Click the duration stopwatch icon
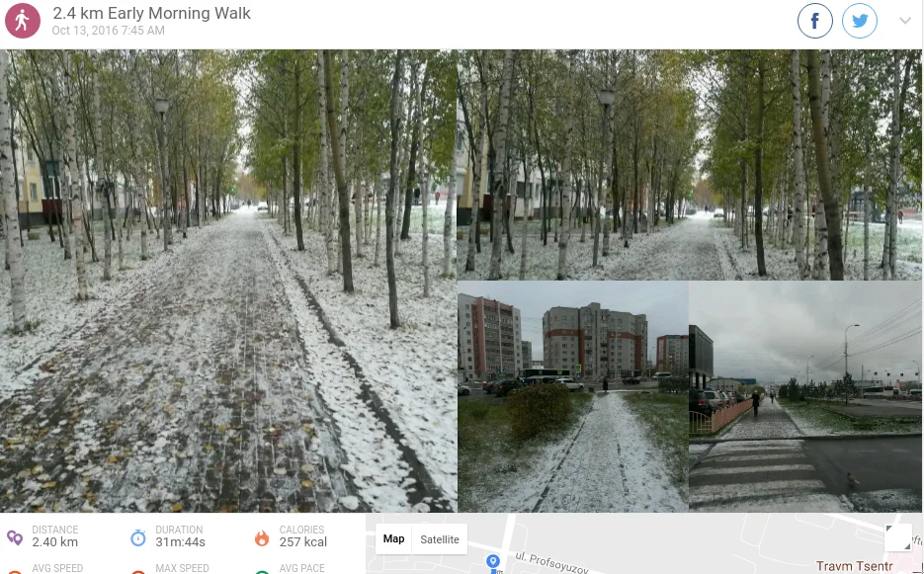This screenshot has height=574, width=924. tap(138, 537)
